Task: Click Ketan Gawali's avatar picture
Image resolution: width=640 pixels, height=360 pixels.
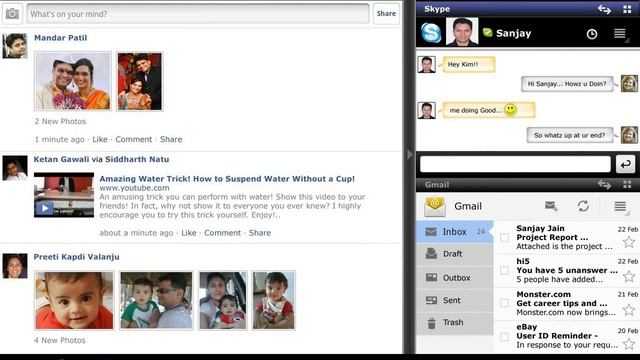Action: pyautogui.click(x=15, y=168)
